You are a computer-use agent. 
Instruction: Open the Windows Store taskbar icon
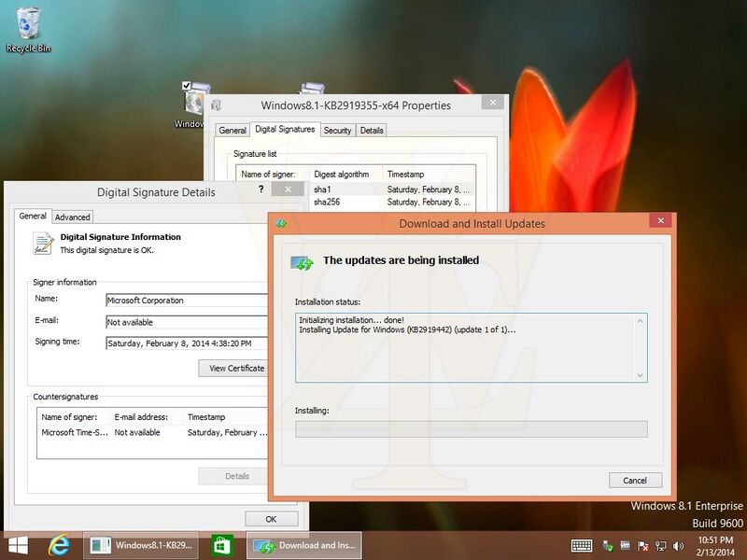coord(221,545)
